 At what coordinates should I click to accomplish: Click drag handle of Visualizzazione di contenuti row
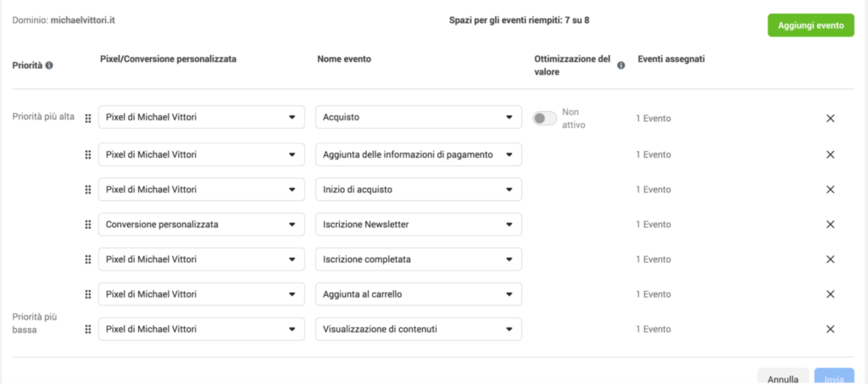click(x=88, y=329)
